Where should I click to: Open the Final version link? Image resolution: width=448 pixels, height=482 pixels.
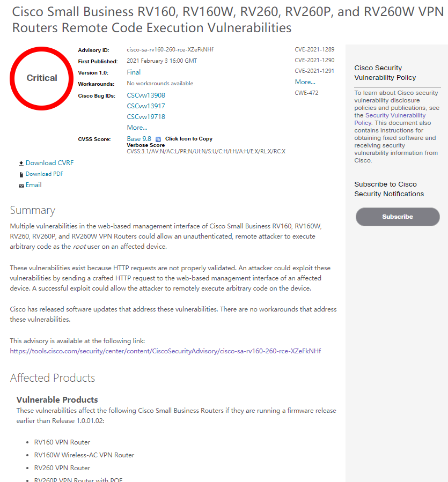(x=134, y=72)
